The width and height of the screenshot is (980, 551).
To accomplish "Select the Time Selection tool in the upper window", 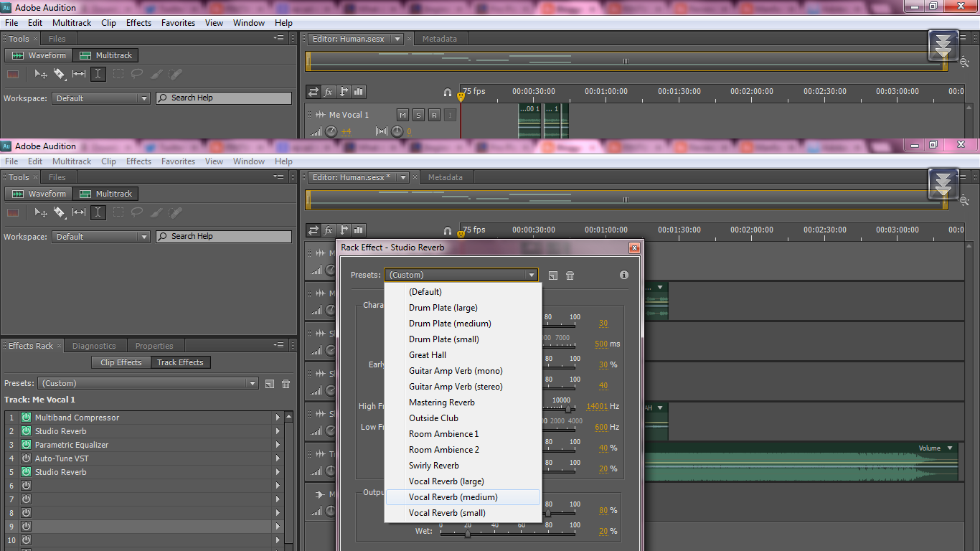I will pos(98,74).
